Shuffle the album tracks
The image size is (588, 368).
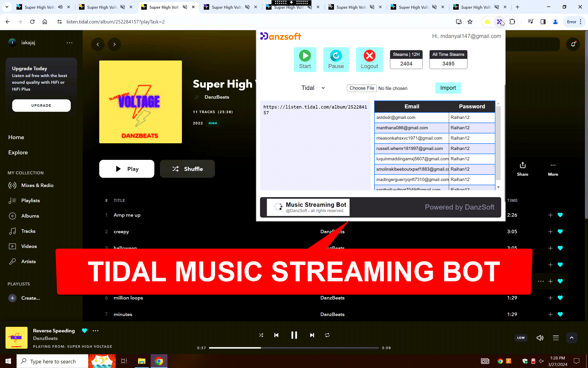(x=187, y=169)
